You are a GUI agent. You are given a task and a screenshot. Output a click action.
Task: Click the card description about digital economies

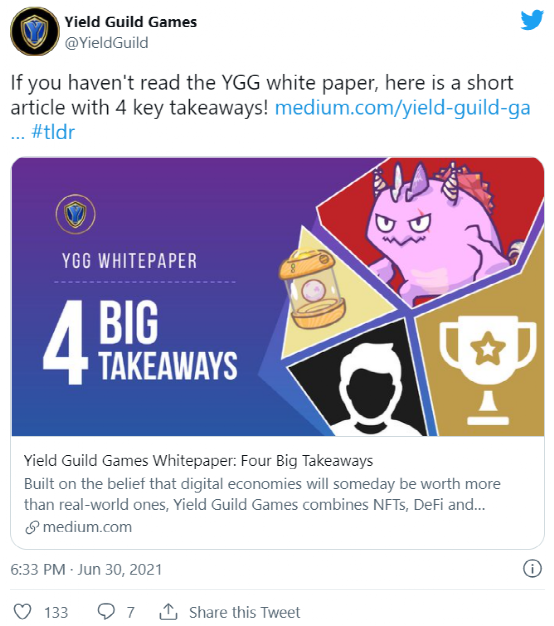click(262, 494)
